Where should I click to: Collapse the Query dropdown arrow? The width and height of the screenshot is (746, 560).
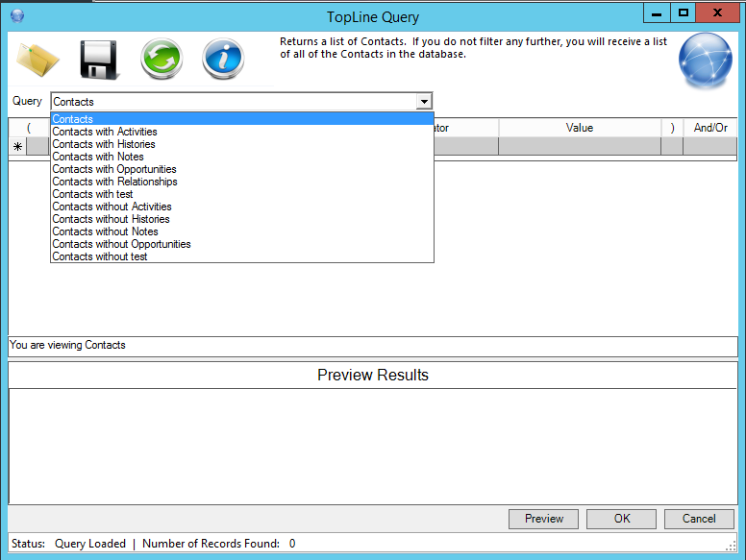tap(423, 101)
